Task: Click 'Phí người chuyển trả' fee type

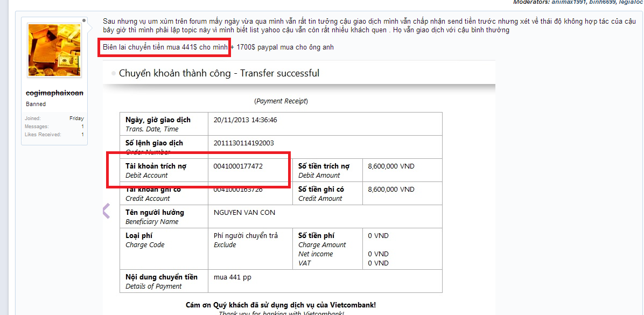Action: pyautogui.click(x=246, y=235)
